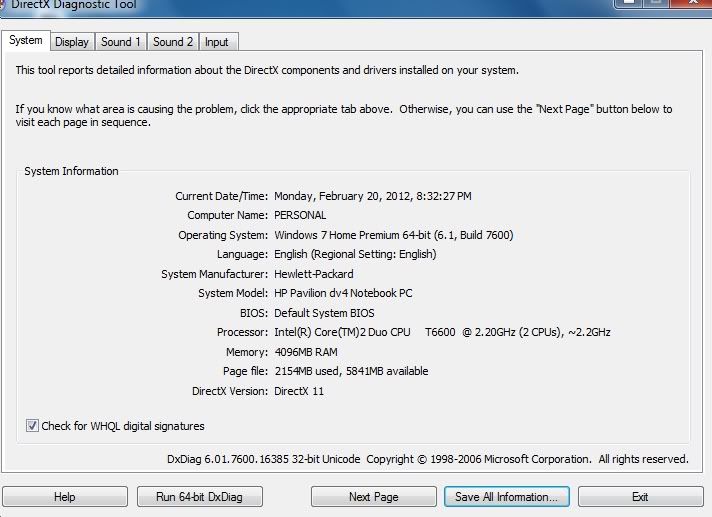
Task: Click the Help button
Action: [65, 497]
